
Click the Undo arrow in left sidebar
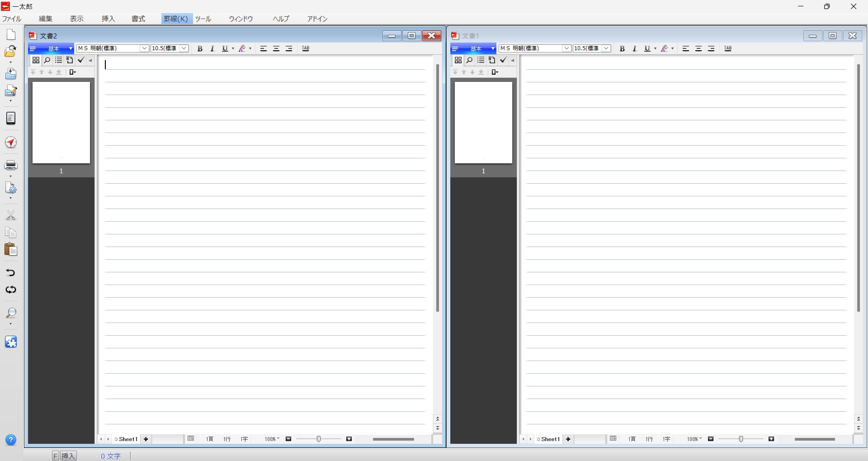coord(11,272)
